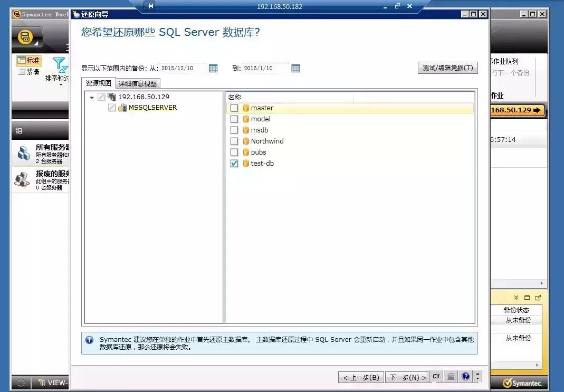Click the blue help question mark icon
Viewport: 564px width, 392px height.
tap(465, 376)
